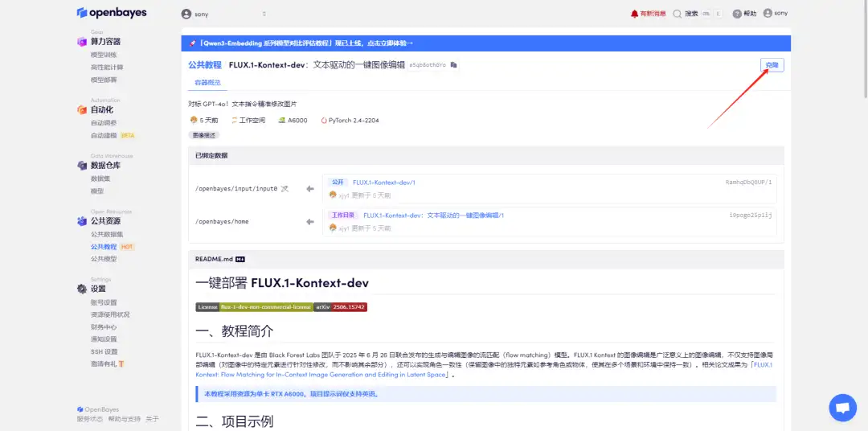
Task: Open 高性能计算 in the sidebar
Action: [107, 67]
